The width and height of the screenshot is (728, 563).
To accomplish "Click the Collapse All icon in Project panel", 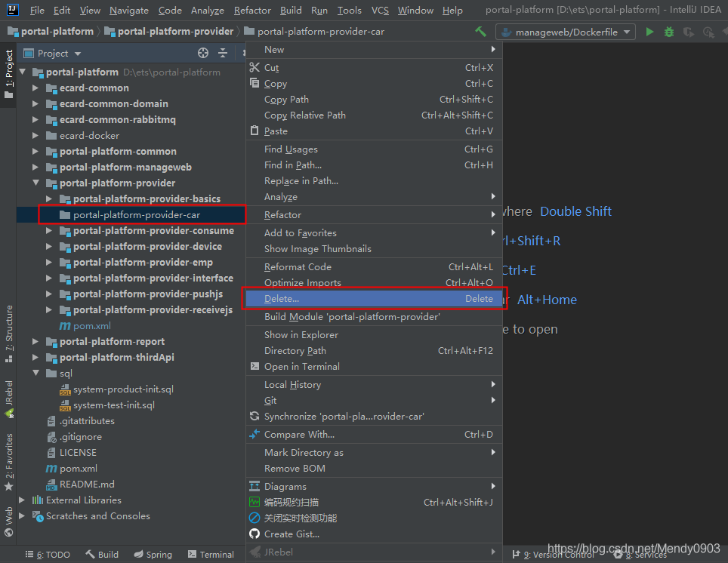I will (x=223, y=53).
